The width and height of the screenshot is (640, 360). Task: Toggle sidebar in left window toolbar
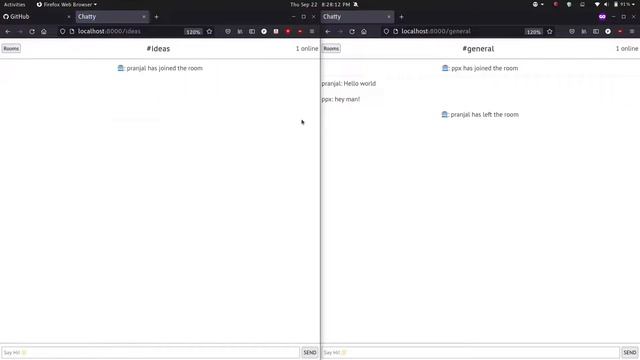252,31
